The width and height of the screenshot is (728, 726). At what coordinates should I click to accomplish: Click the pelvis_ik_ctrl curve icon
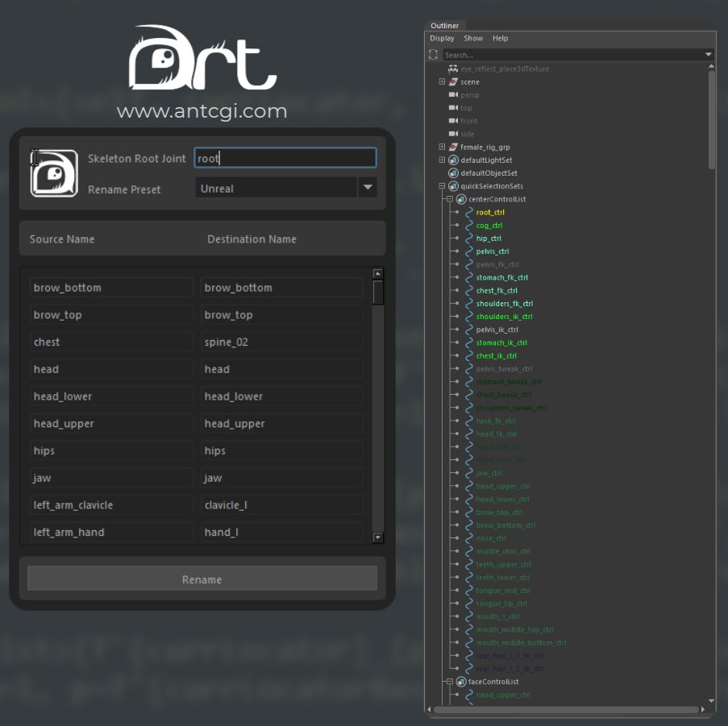coord(469,330)
